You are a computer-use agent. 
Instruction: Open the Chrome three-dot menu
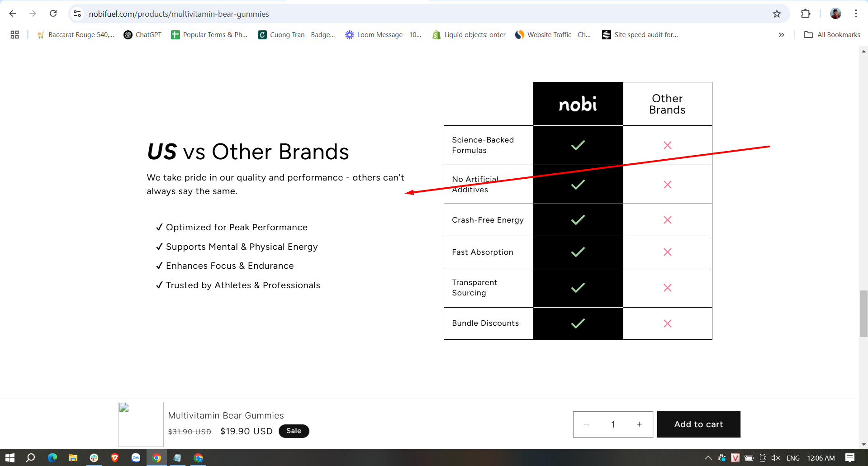856,14
